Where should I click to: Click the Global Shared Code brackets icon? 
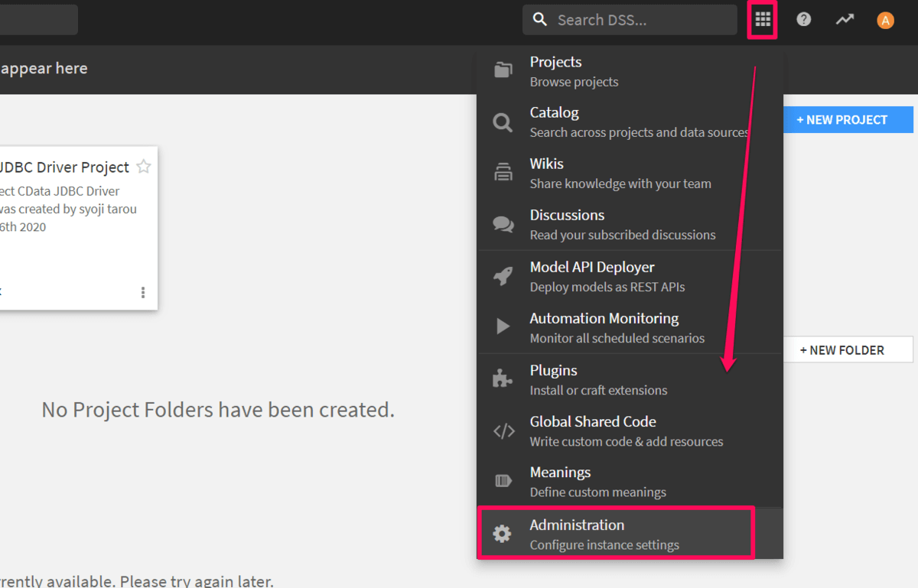503,431
